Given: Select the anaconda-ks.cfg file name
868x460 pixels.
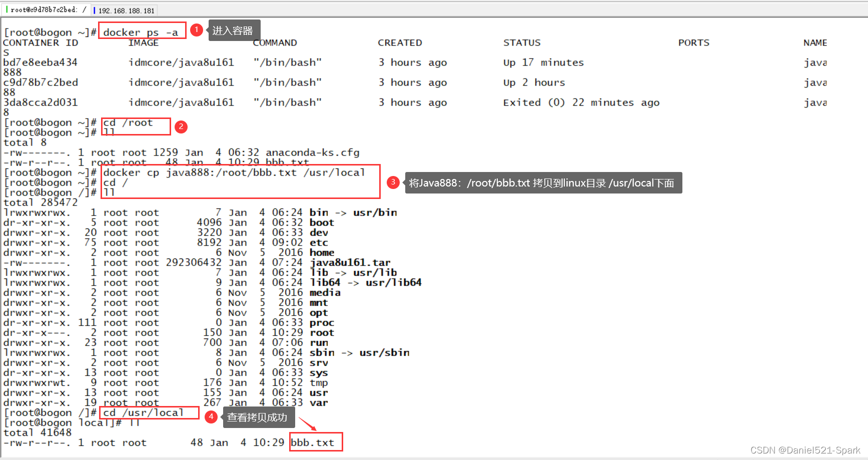Looking at the screenshot, I should point(313,152).
